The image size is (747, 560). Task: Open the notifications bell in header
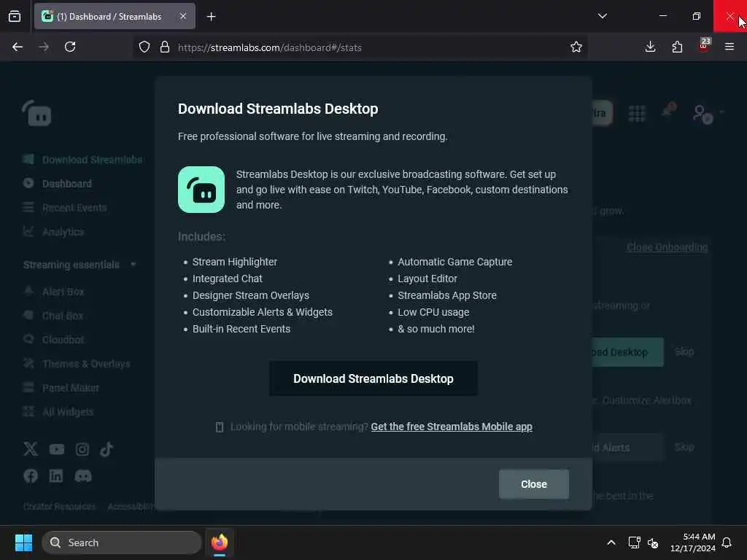(x=668, y=112)
